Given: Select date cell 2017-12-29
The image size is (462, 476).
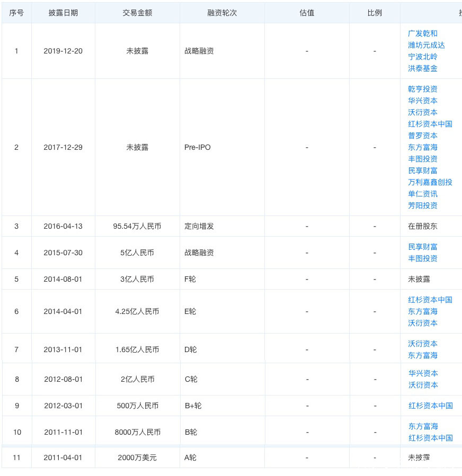Looking at the screenshot, I should click(63, 147).
